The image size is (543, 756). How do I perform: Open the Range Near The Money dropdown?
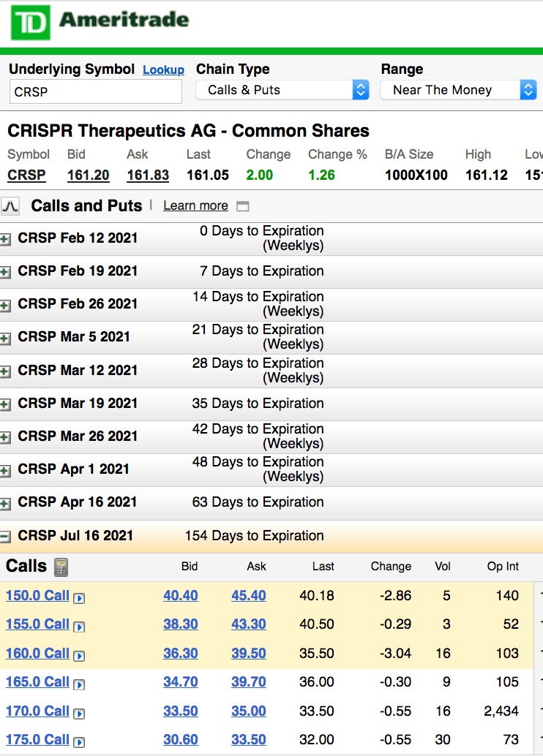click(x=459, y=90)
